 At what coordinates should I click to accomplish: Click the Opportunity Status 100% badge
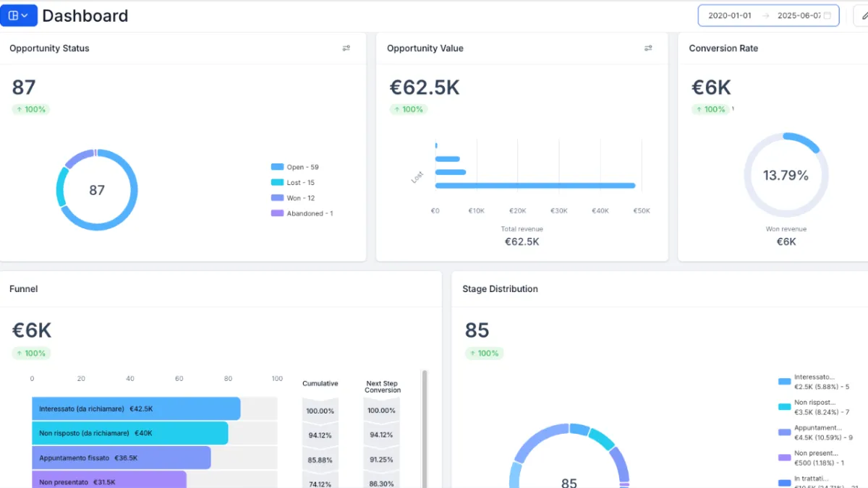coord(30,109)
